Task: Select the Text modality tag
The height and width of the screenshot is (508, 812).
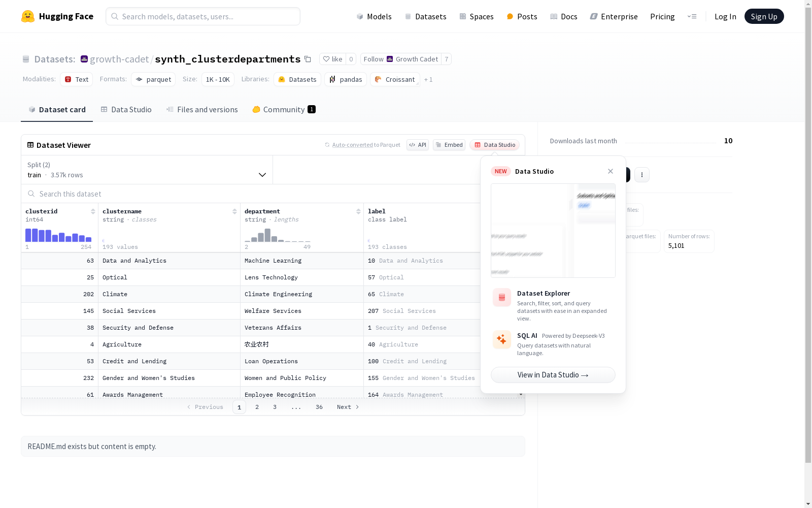Action: coord(77,79)
